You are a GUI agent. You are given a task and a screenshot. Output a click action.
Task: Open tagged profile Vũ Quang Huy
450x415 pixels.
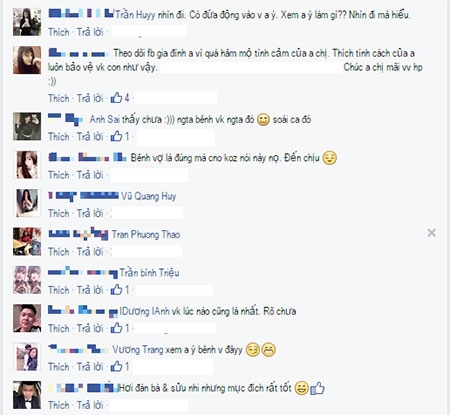click(149, 196)
